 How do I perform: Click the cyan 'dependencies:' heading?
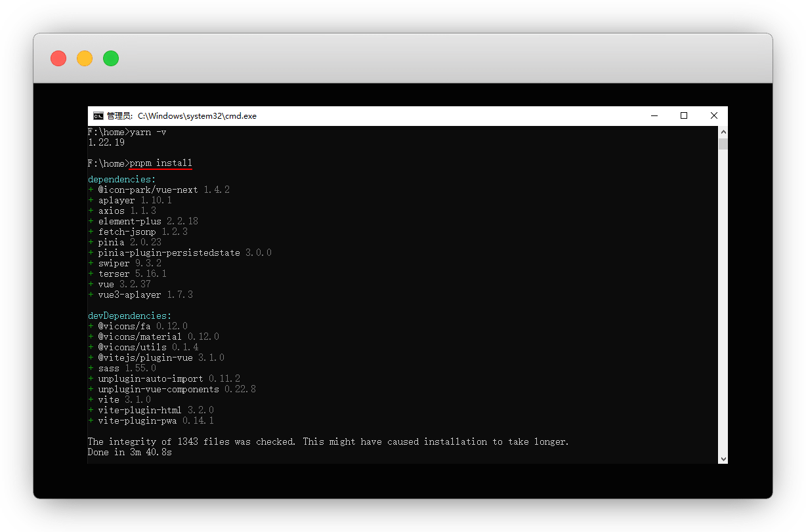point(122,179)
